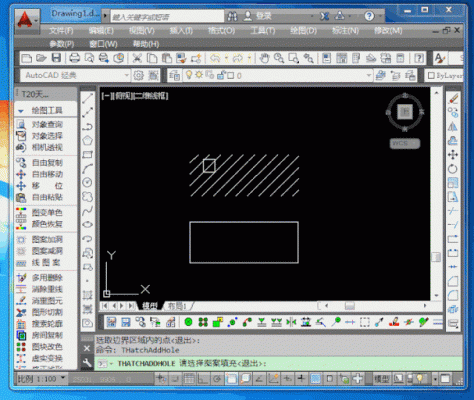Click the Cut scissors icon

(137, 58)
